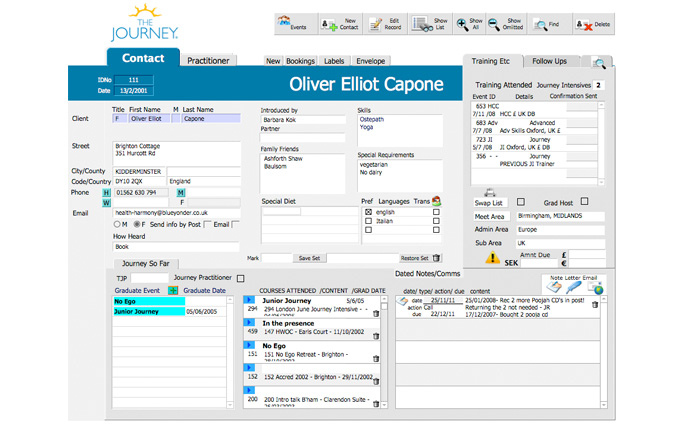Image resolution: width=688 pixels, height=425 pixels.
Task: Click the Save Set button
Action: pos(309,258)
